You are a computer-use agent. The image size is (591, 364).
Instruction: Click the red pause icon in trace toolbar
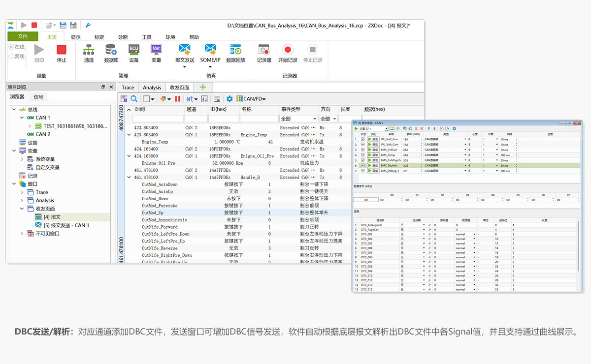pos(178,99)
